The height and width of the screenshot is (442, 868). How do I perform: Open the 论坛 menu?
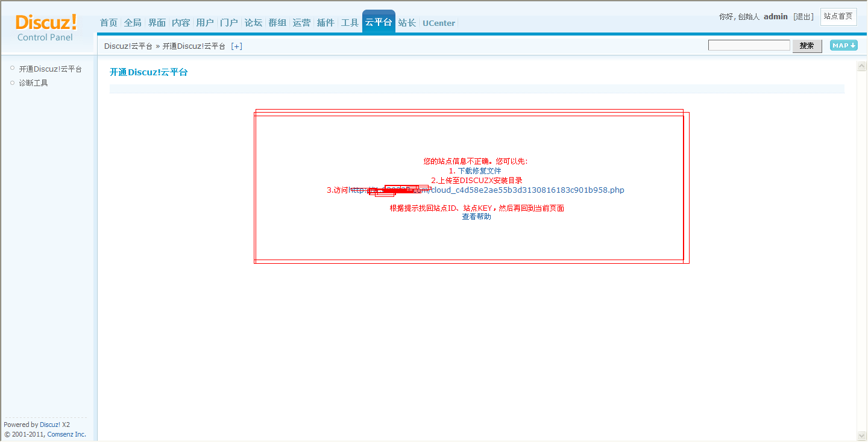point(253,23)
